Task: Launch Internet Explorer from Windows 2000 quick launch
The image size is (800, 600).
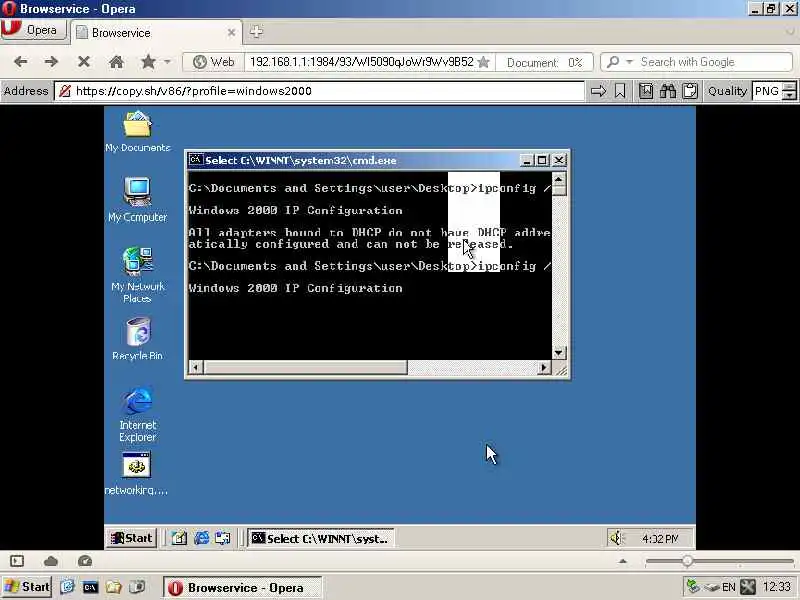Action: coord(201,538)
